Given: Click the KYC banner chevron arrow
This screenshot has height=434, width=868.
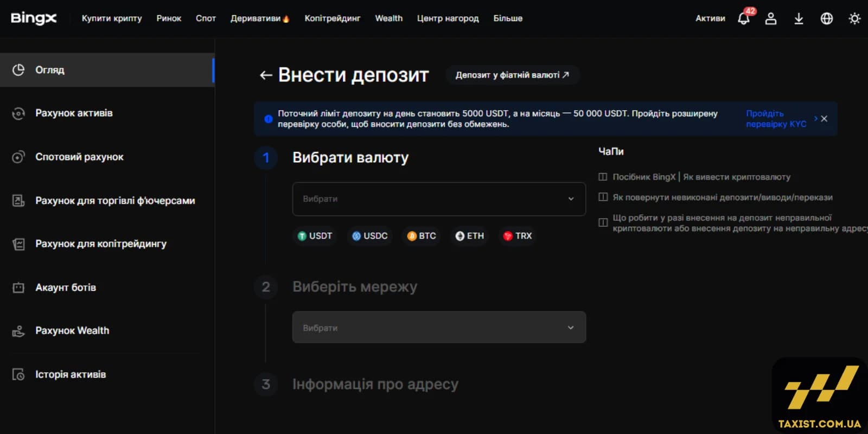Looking at the screenshot, I should pyautogui.click(x=816, y=118).
